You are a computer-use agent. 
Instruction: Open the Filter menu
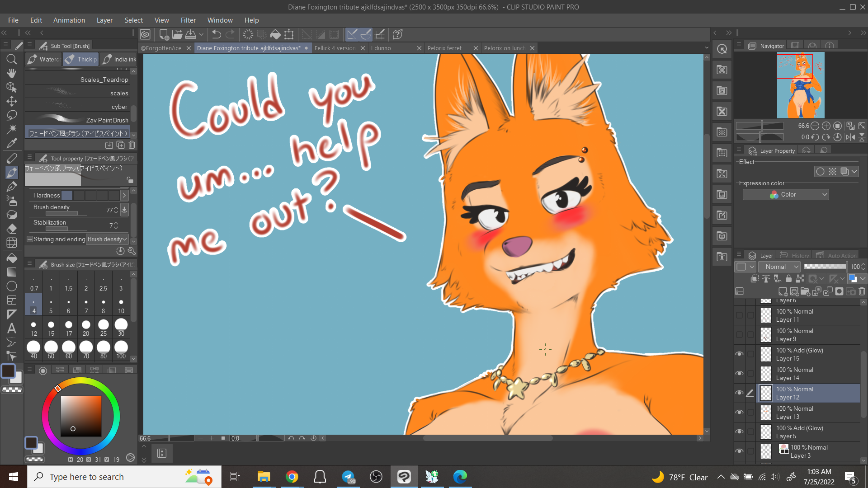[188, 20]
